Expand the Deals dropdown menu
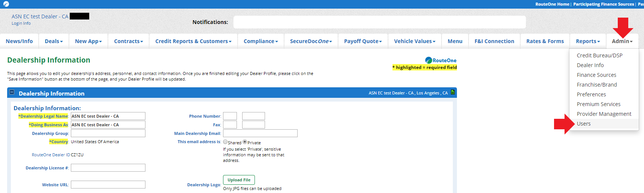This screenshot has height=193, width=644. 54,41
